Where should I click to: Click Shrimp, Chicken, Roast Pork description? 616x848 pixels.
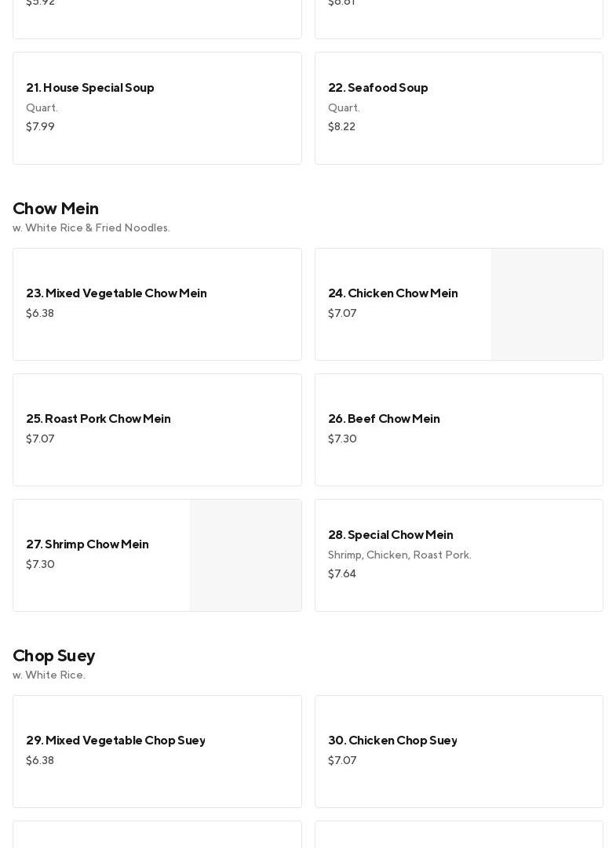click(x=399, y=555)
